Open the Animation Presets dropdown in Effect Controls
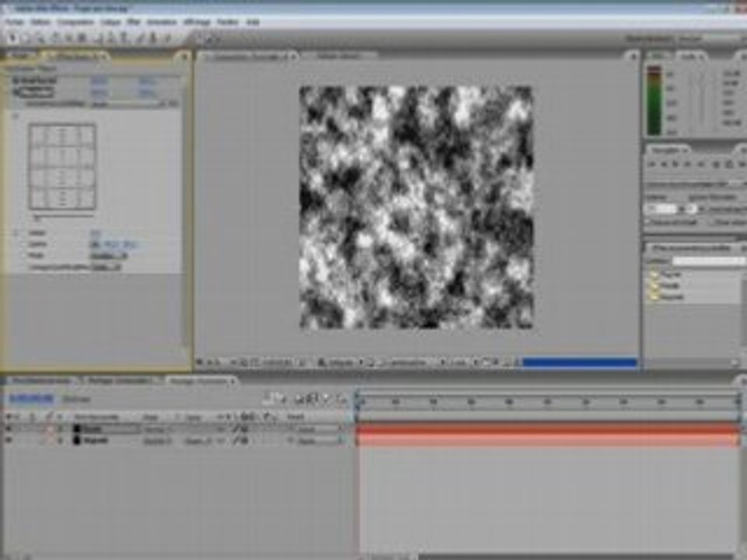 [x=133, y=103]
